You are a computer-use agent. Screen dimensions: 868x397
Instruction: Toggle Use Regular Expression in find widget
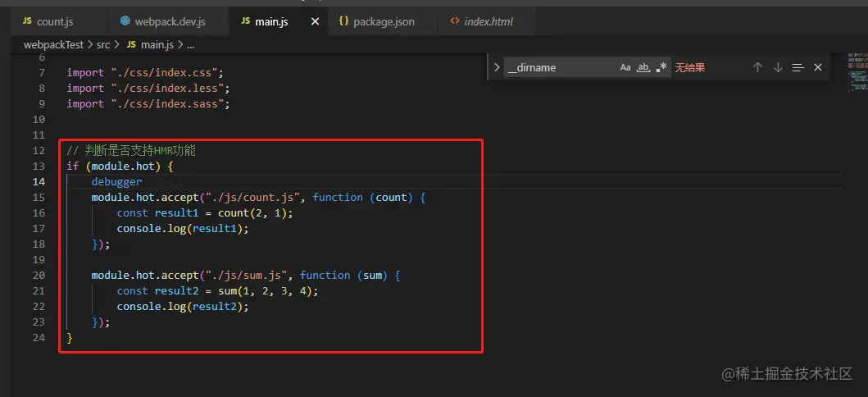(661, 67)
